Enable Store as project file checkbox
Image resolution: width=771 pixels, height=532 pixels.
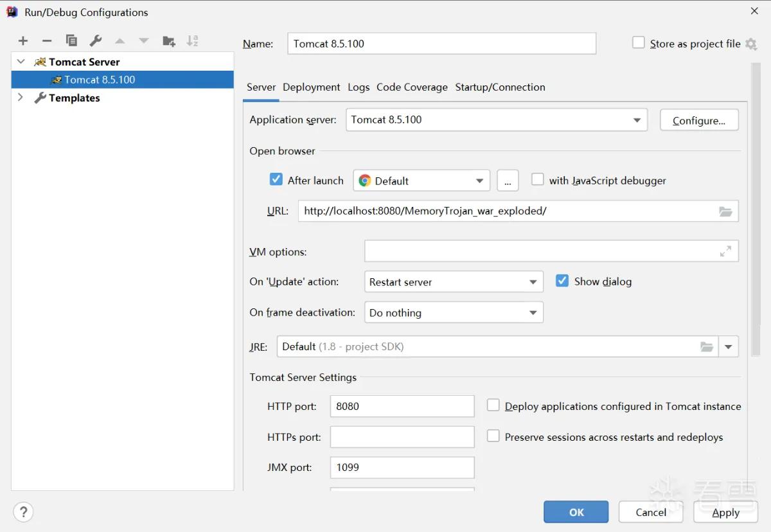tap(638, 42)
